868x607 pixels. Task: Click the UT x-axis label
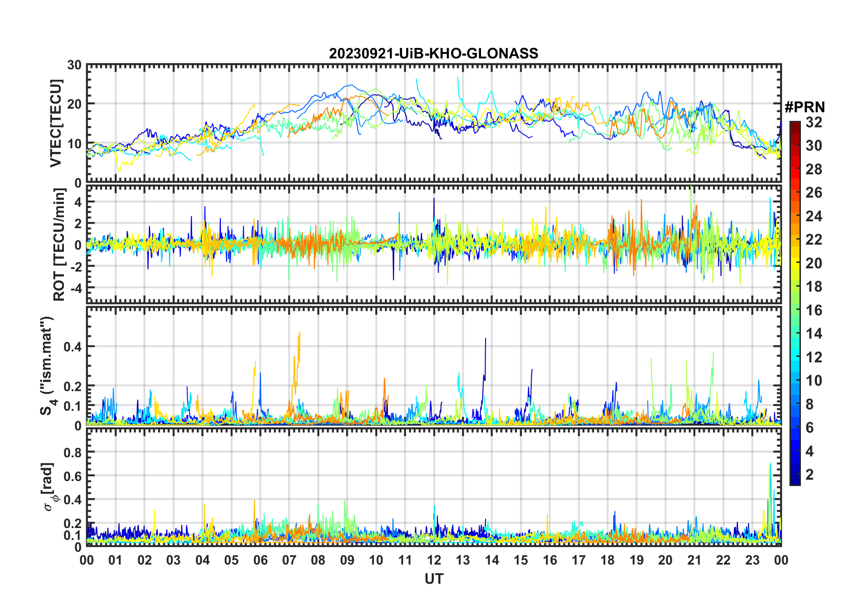[x=434, y=579]
